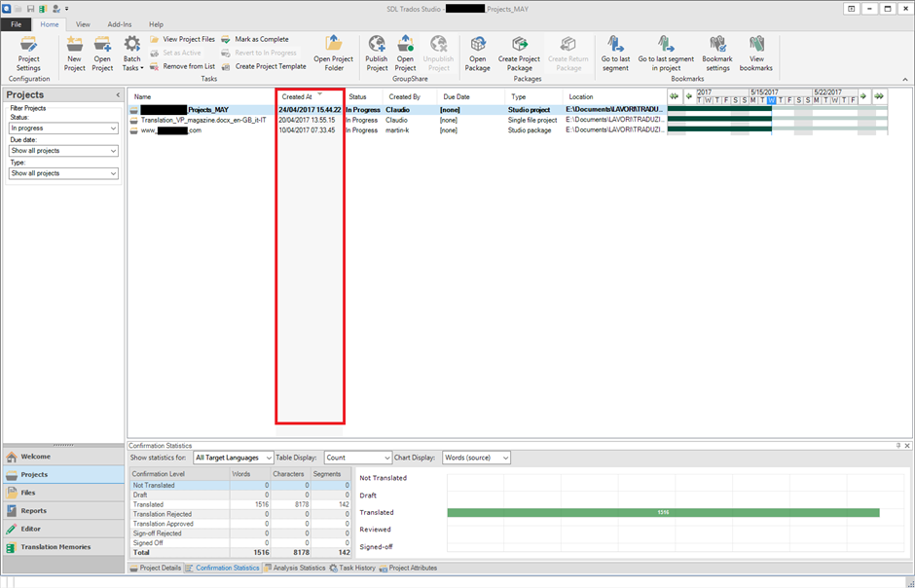The height and width of the screenshot is (588, 915).
Task: Click View bookmarks icon
Action: coord(755,54)
